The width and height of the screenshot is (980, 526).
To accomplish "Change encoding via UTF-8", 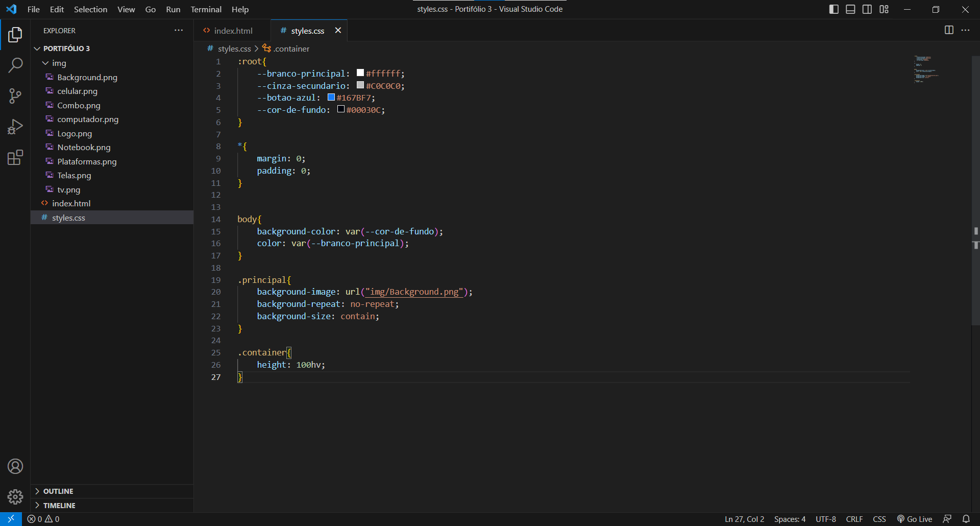I will coord(826,519).
